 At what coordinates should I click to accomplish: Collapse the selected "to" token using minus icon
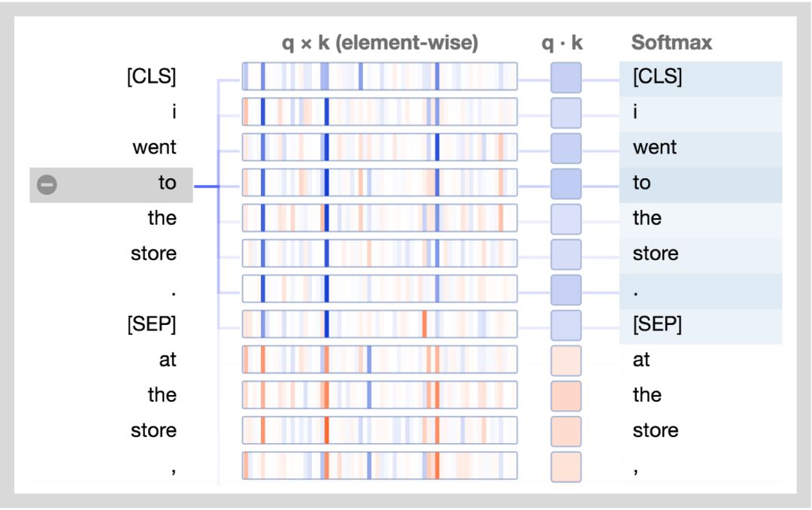click(47, 184)
